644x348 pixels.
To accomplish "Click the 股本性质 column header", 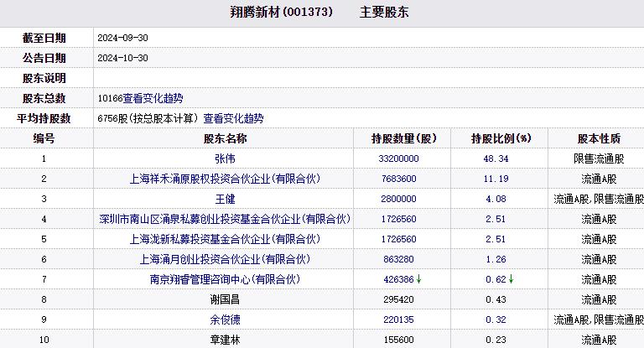I will [x=599, y=138].
